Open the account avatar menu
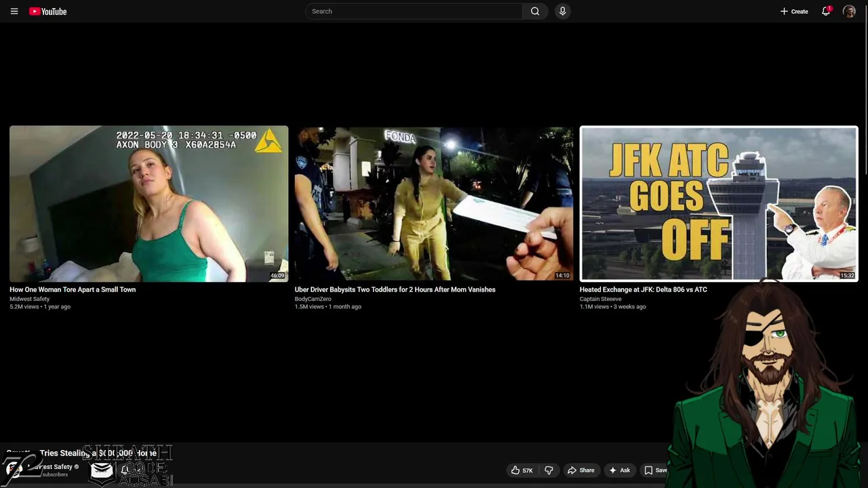 pos(849,12)
